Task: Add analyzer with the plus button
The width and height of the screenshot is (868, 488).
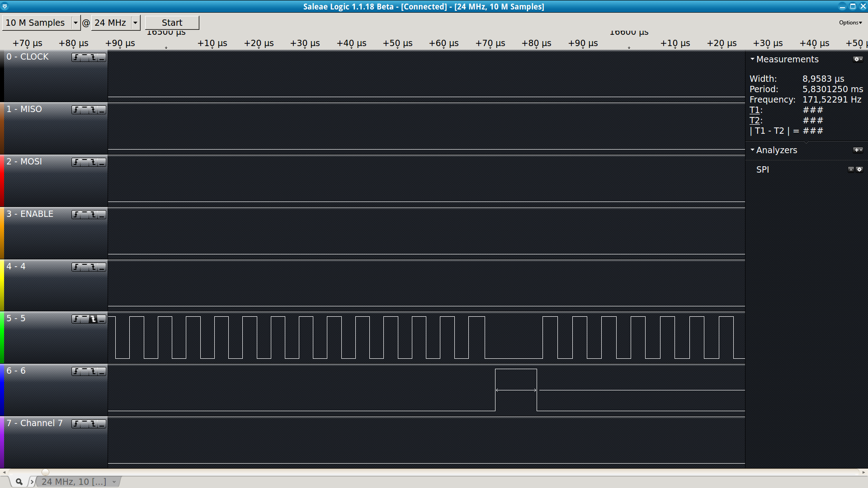Action: click(857, 150)
